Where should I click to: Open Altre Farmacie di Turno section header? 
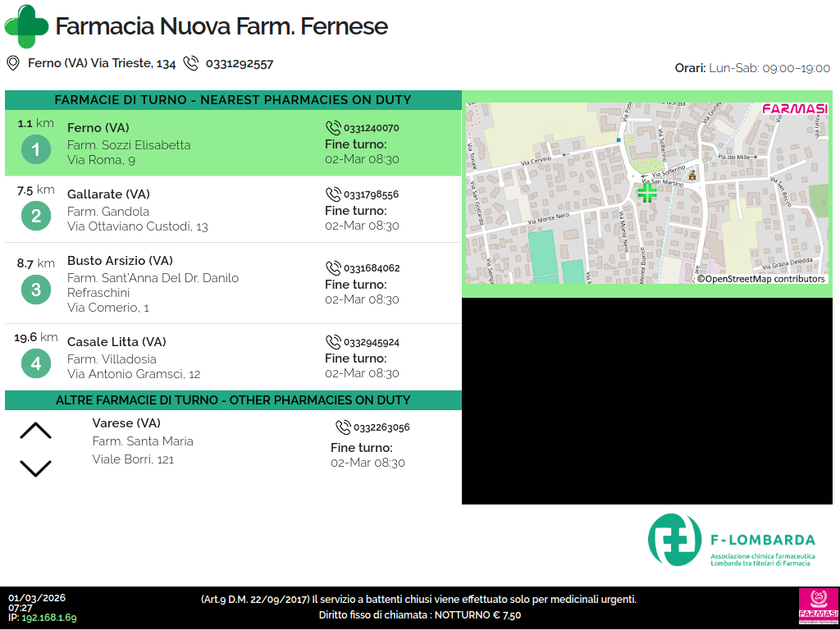pyautogui.click(x=233, y=400)
